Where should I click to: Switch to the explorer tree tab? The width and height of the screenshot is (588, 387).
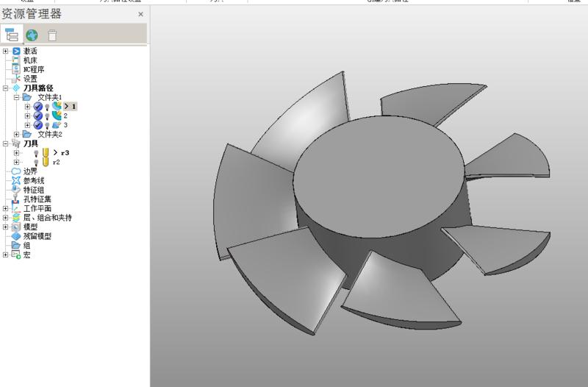pyautogui.click(x=12, y=35)
